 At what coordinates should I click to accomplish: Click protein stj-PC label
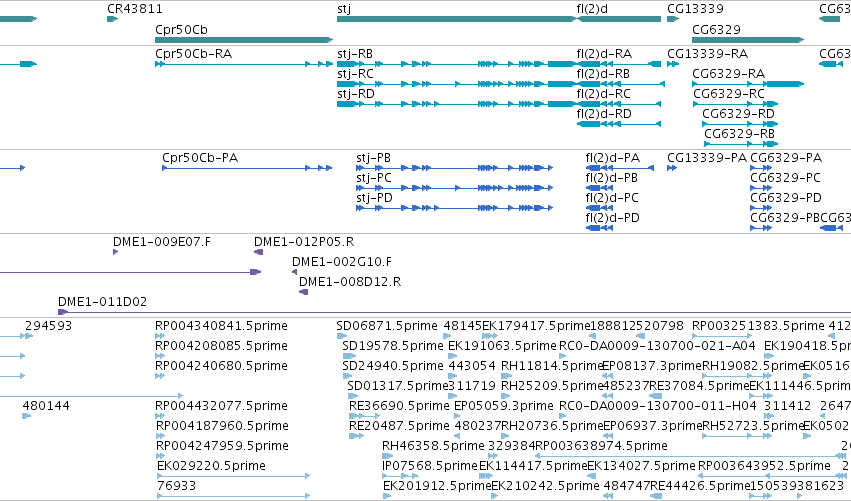(373, 178)
